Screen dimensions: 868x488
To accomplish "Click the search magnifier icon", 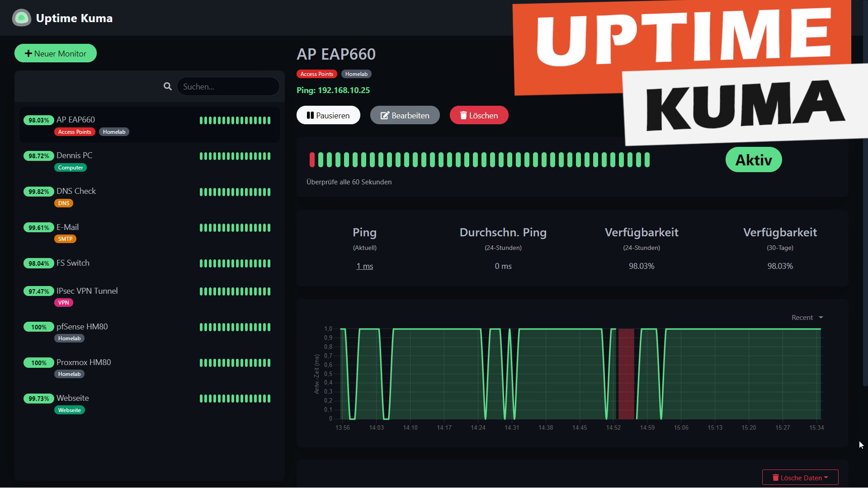I will pos(167,86).
